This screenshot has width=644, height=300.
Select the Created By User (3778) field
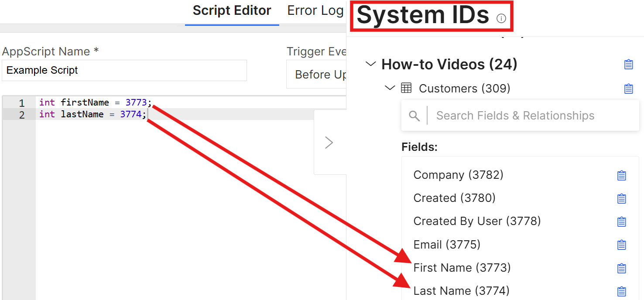[477, 221]
